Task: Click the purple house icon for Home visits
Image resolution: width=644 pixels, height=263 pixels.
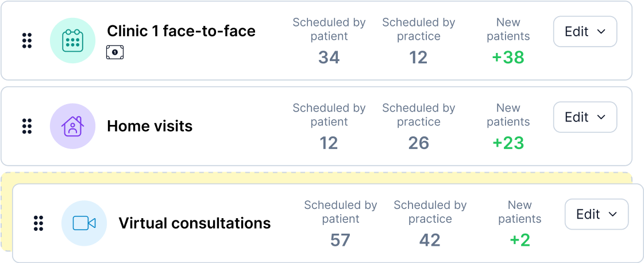Action: pyautogui.click(x=73, y=126)
